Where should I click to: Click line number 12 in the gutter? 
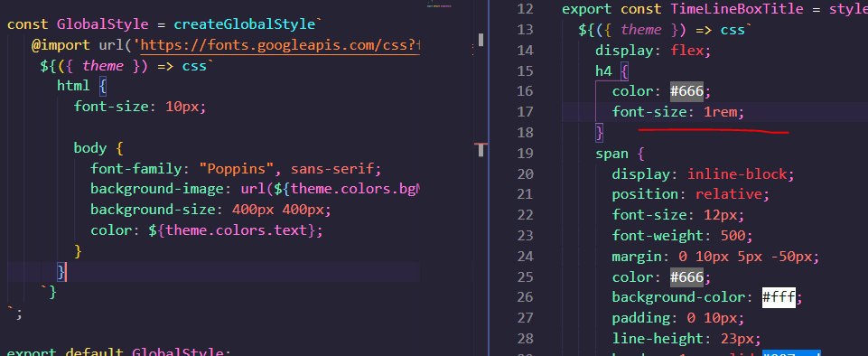tap(525, 9)
